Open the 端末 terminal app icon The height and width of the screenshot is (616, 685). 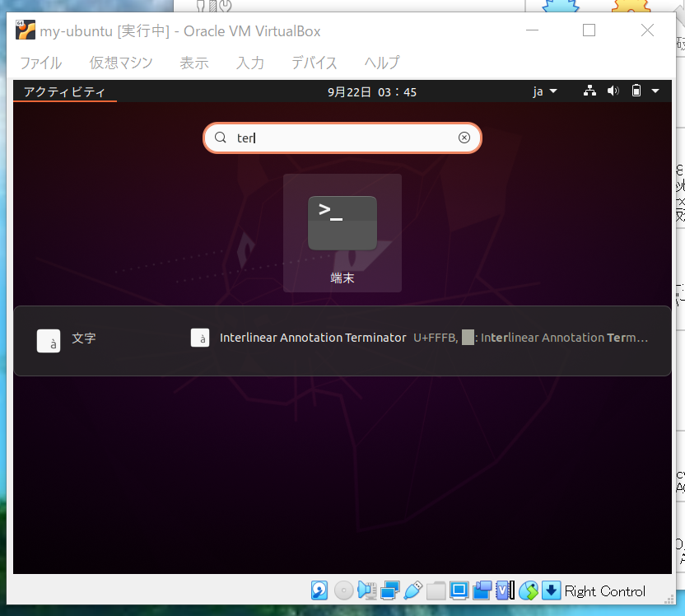342,232
